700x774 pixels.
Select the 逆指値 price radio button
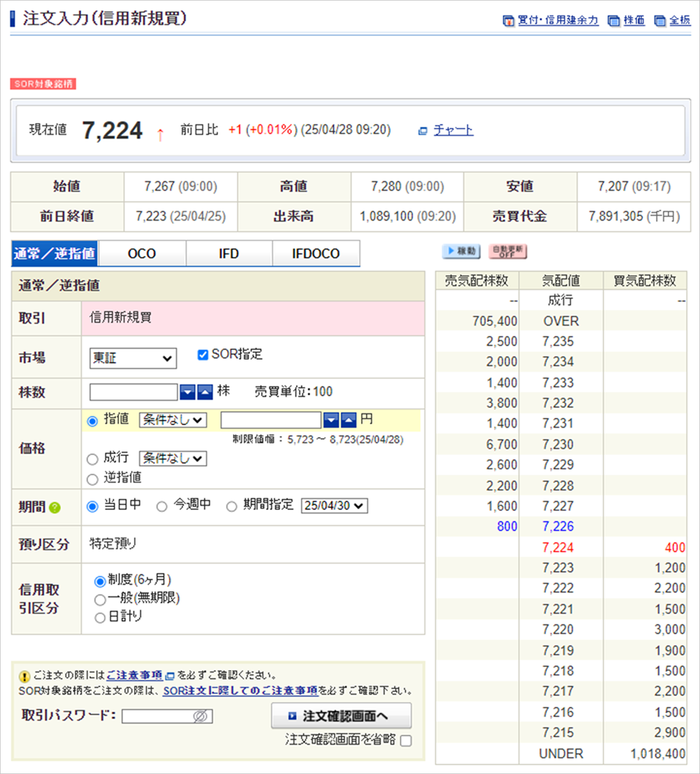92,479
